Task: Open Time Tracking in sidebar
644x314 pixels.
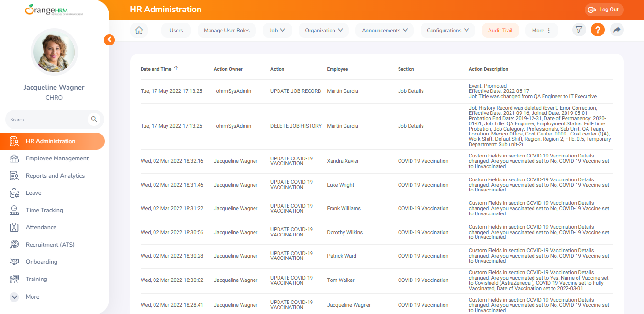Action: 44,210
